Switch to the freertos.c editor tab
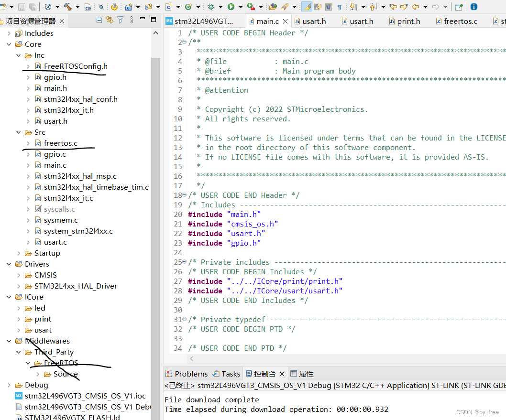Image resolution: width=506 pixels, height=420 pixels. click(x=460, y=22)
